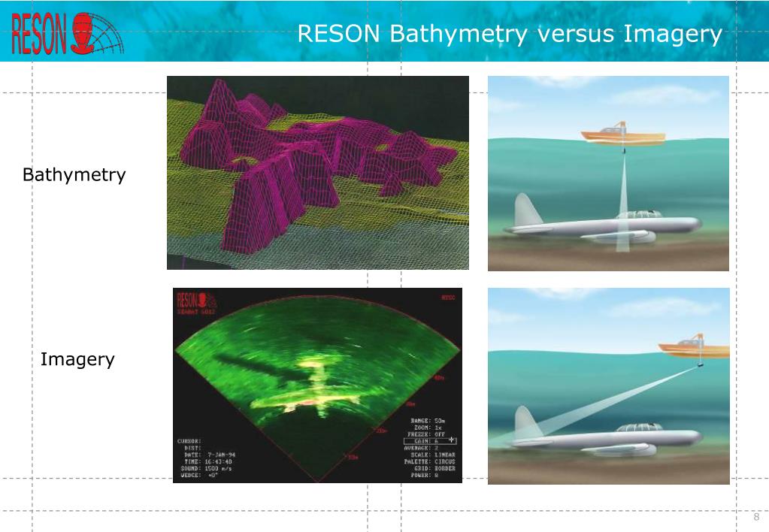This screenshot has height=532, width=769.
Task: Click the 'PALETTE: CIRCUS' setting
Action: (430, 461)
